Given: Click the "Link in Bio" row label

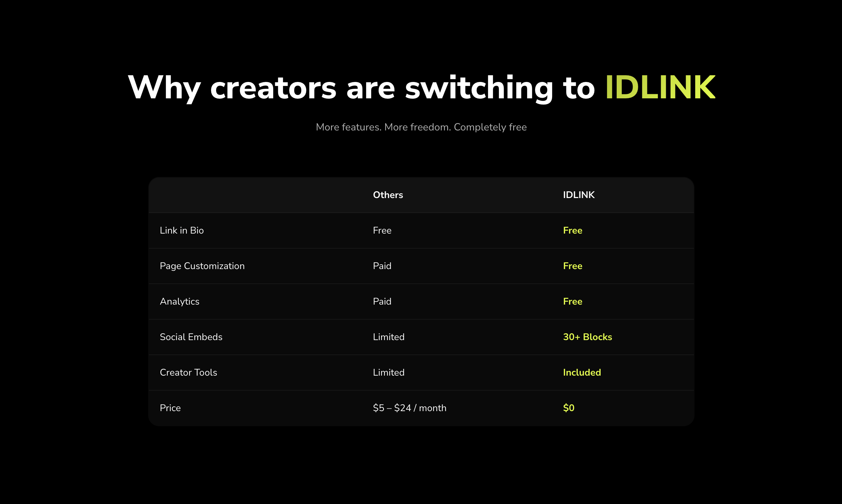Looking at the screenshot, I should point(182,230).
